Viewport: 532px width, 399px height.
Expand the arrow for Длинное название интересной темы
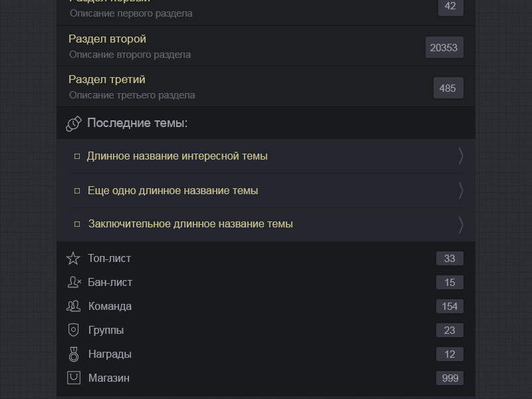(x=461, y=156)
